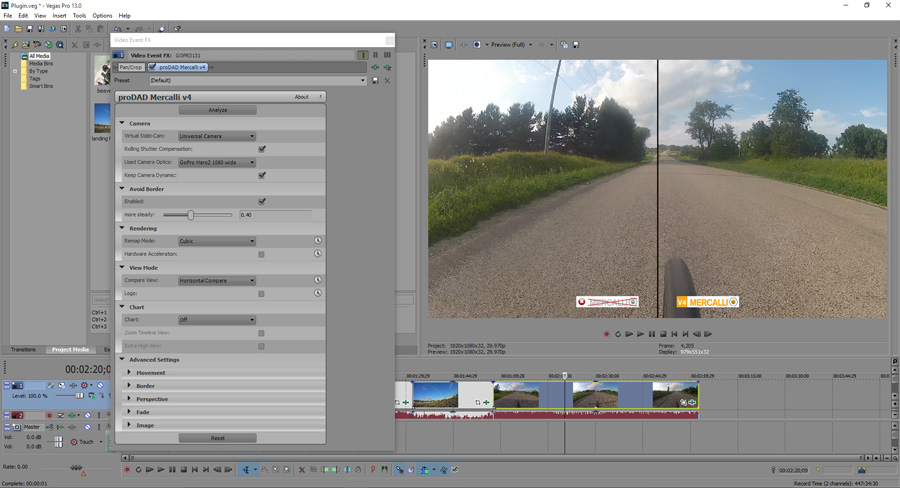Open the Preset dropdown showing (Default)
The height and width of the screenshot is (488, 900).
[x=257, y=81]
